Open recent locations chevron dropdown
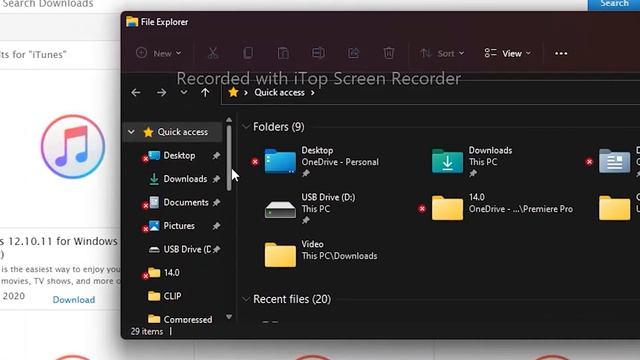The image size is (640, 360). [184, 92]
